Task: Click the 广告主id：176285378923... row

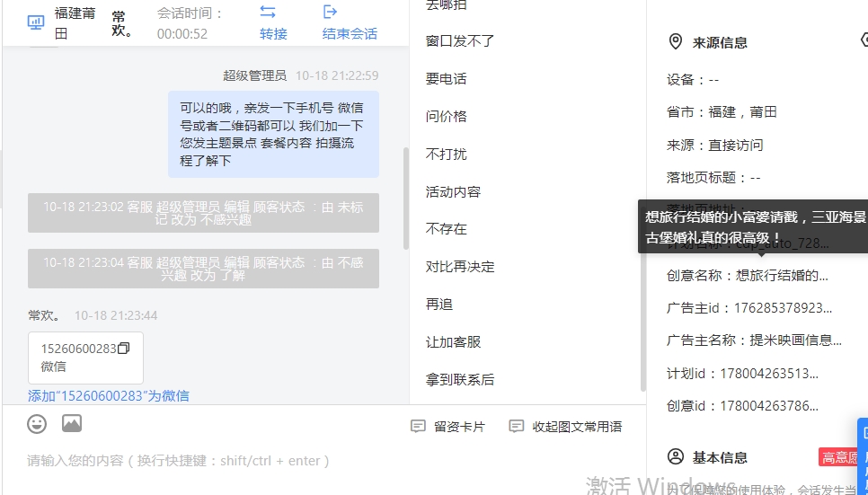Action: [x=749, y=308]
